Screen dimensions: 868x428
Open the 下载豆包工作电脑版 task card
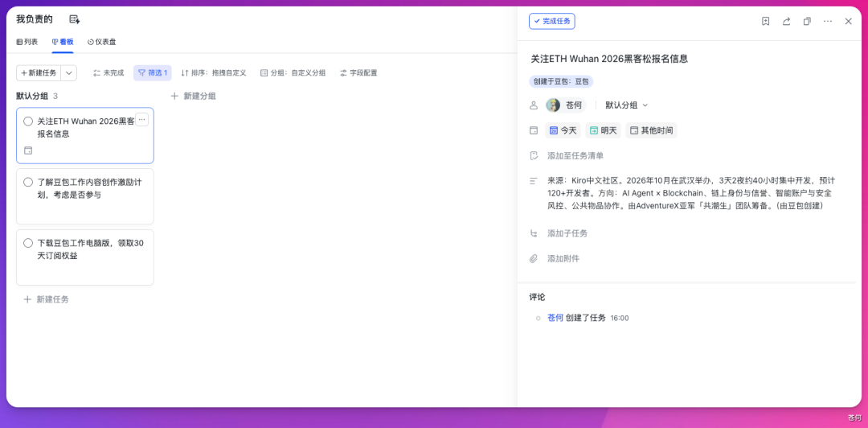(x=85, y=257)
